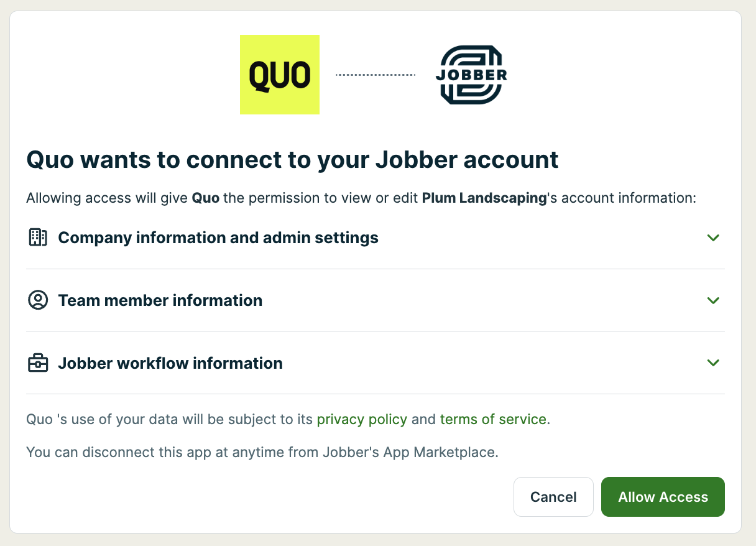Image resolution: width=756 pixels, height=546 pixels.
Task: Expand Company information and admin settings chevron
Action: point(713,238)
